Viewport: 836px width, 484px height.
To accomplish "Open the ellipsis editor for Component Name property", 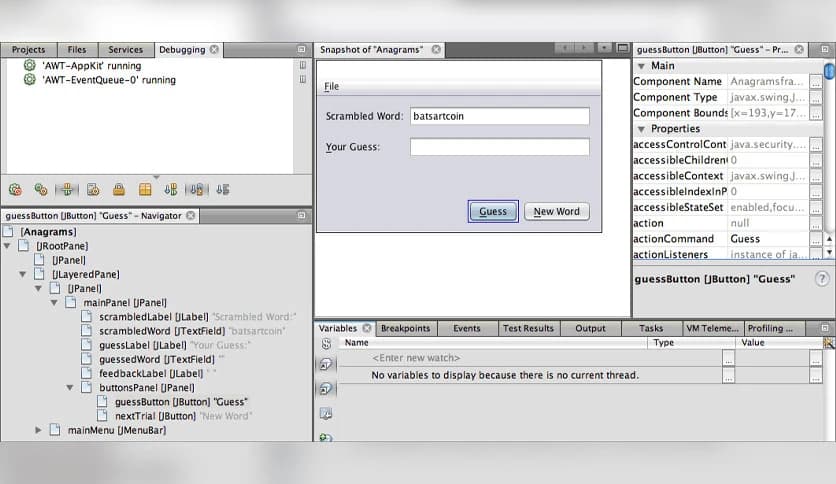I will pos(816,82).
